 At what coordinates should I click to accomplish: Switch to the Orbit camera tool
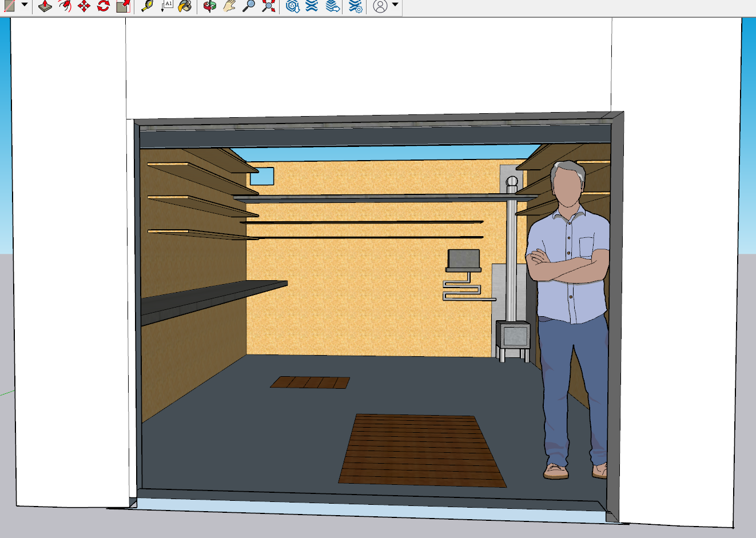(210, 6)
